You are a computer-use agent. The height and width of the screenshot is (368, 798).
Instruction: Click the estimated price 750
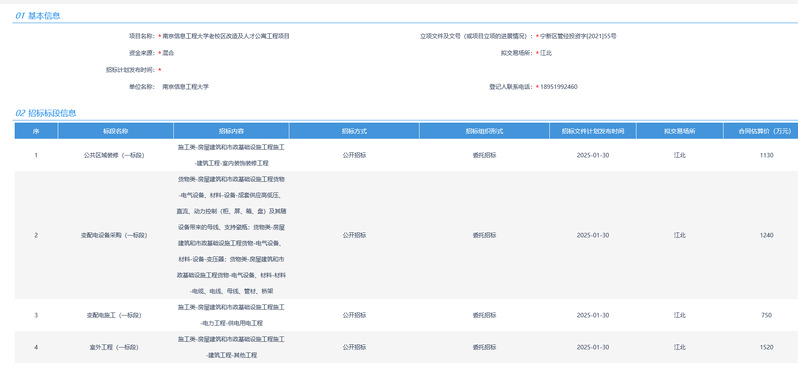point(766,315)
